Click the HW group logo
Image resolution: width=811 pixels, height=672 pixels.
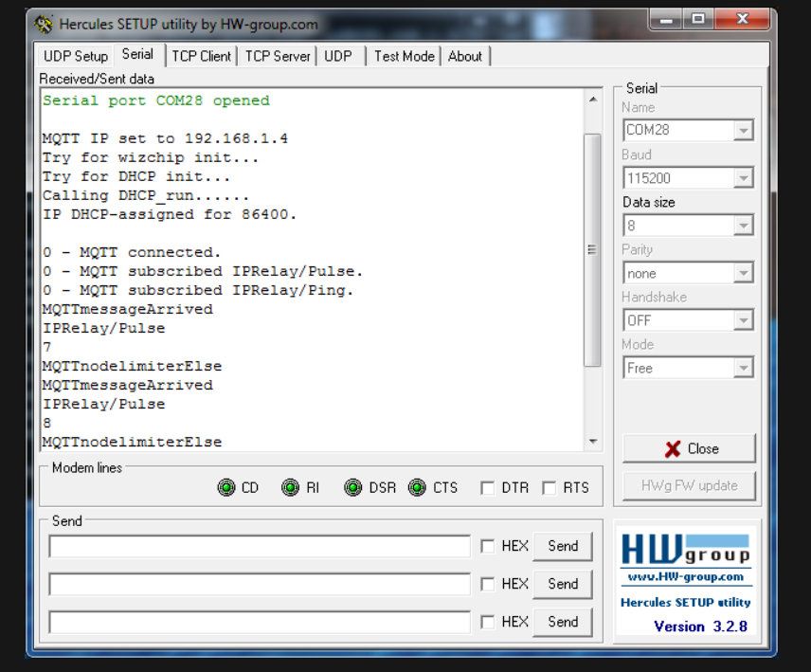coord(686,549)
